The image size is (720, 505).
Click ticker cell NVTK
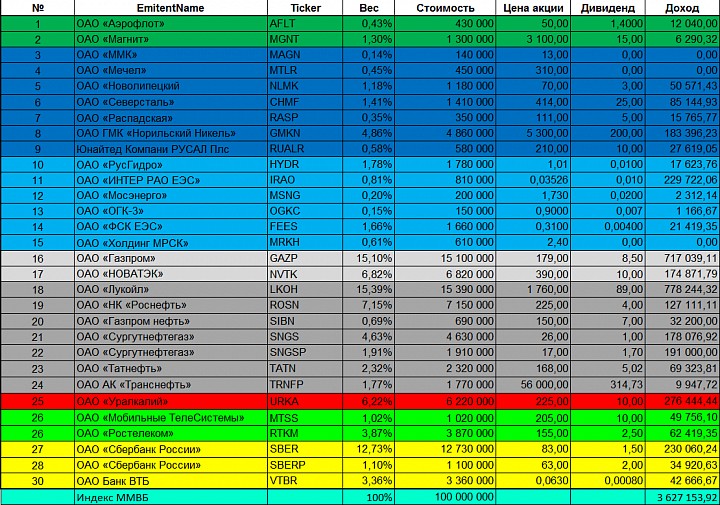[x=305, y=274]
